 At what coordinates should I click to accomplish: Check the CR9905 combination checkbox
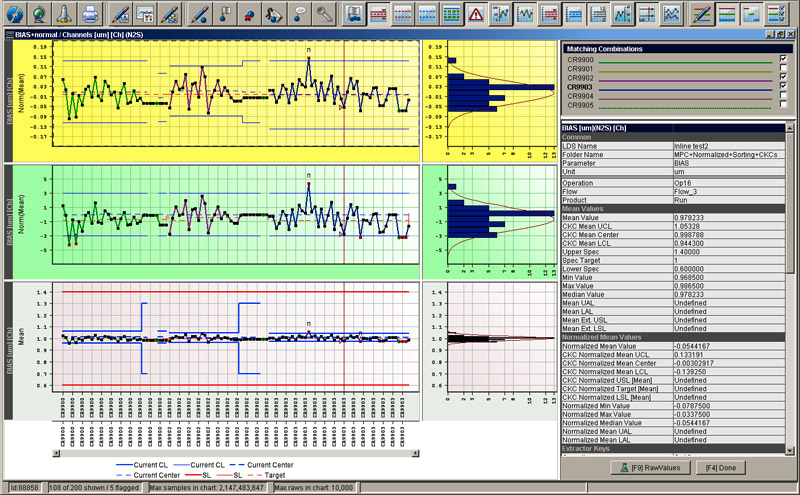(x=783, y=104)
